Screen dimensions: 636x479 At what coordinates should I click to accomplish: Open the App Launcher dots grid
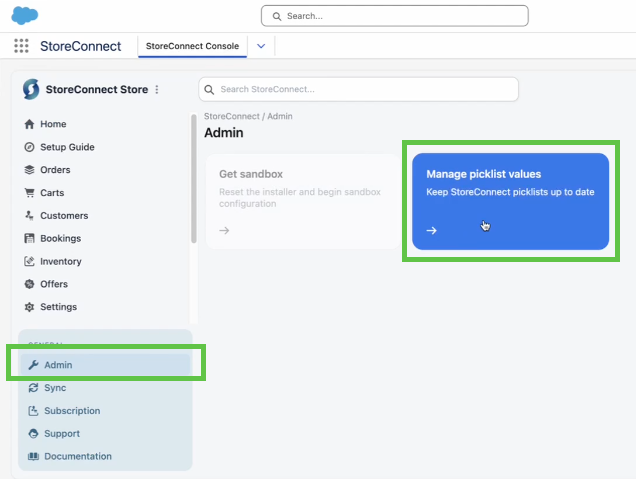[x=21, y=46]
